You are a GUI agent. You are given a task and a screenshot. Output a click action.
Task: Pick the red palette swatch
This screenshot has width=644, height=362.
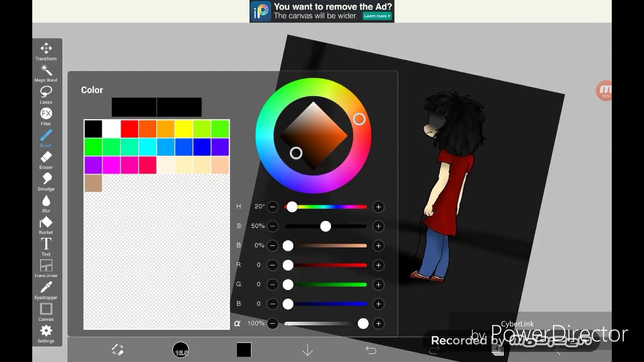point(129,129)
